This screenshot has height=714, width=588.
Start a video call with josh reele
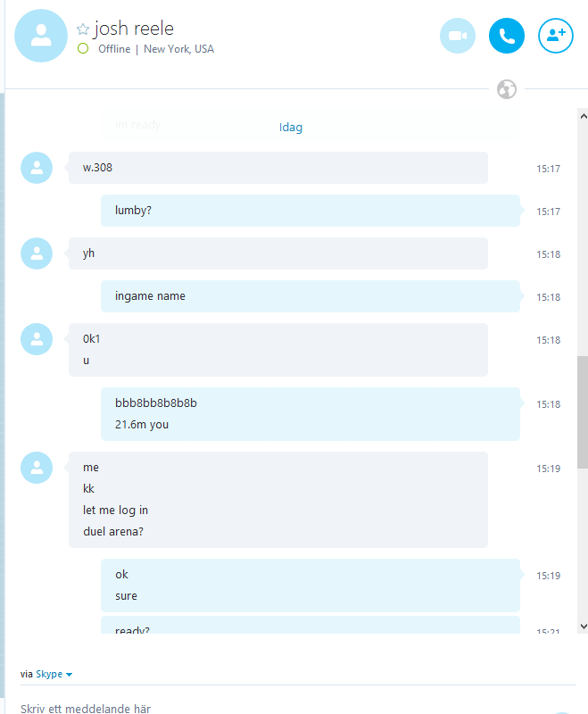coord(458,36)
